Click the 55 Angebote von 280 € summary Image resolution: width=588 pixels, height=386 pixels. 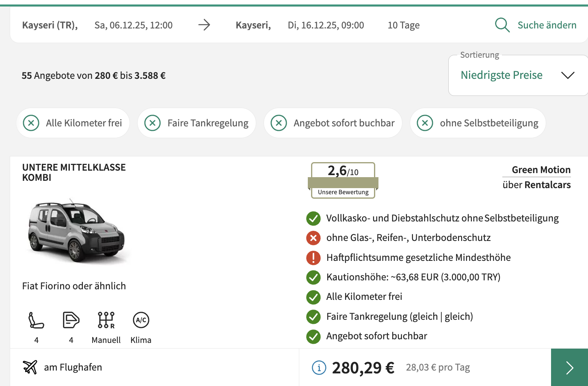(93, 76)
